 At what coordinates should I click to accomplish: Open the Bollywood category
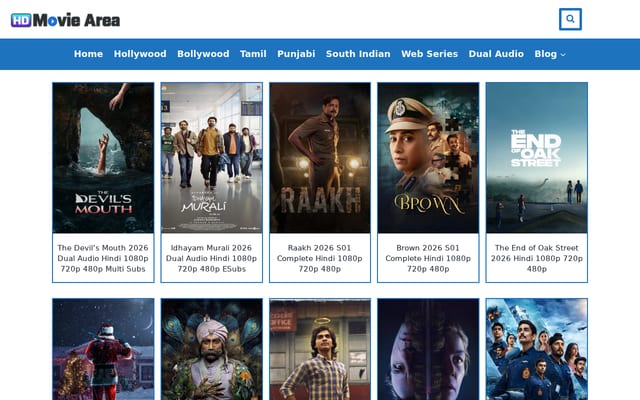[203, 54]
